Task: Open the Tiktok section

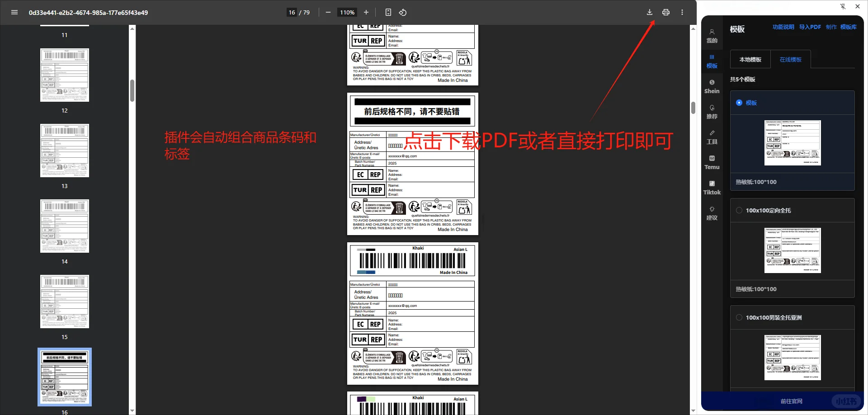Action: pos(712,188)
